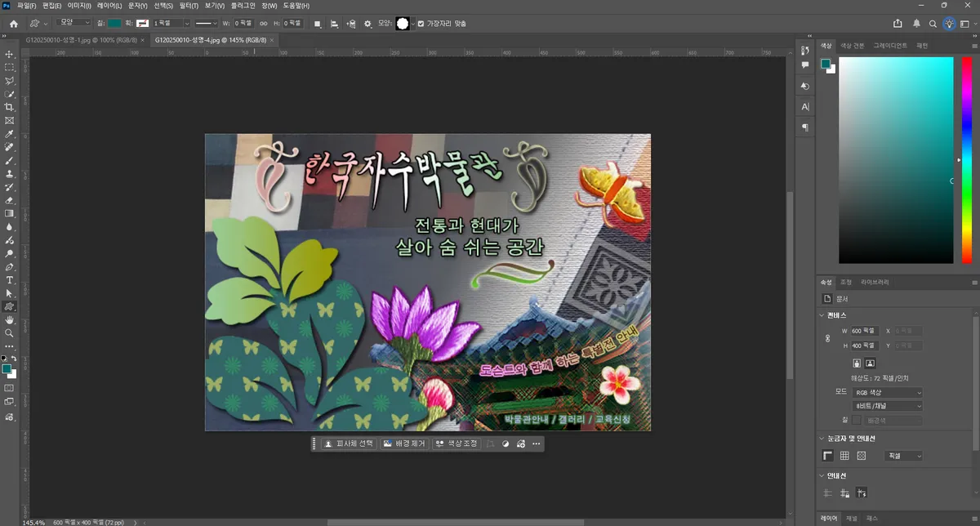Select the Spot Healing Brush tool

pyautogui.click(x=10, y=147)
